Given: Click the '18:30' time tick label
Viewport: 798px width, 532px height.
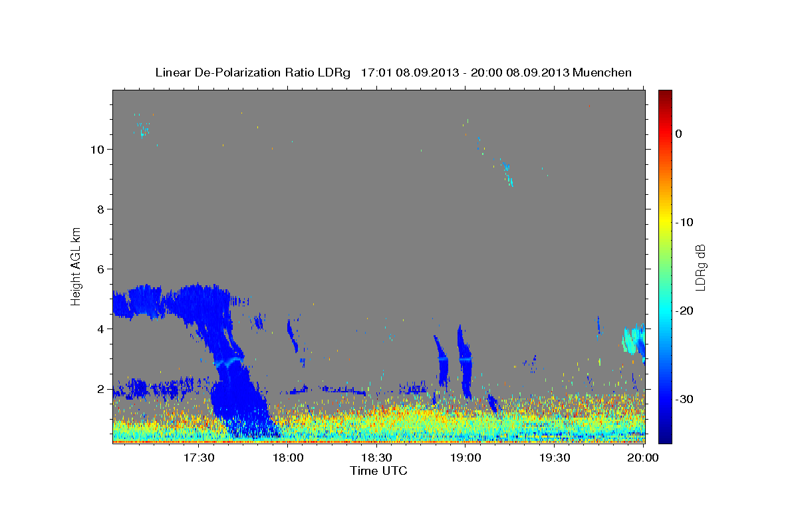Looking at the screenshot, I should (x=376, y=458).
